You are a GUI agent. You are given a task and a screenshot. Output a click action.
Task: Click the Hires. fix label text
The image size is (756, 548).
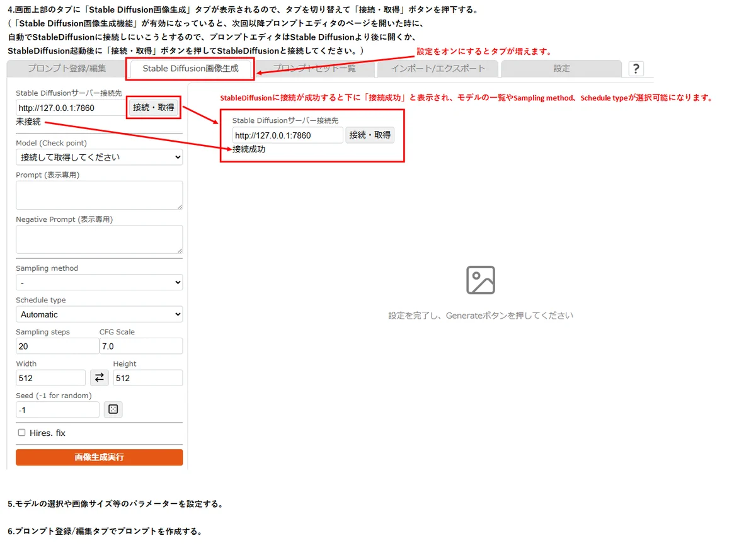pyautogui.click(x=47, y=433)
